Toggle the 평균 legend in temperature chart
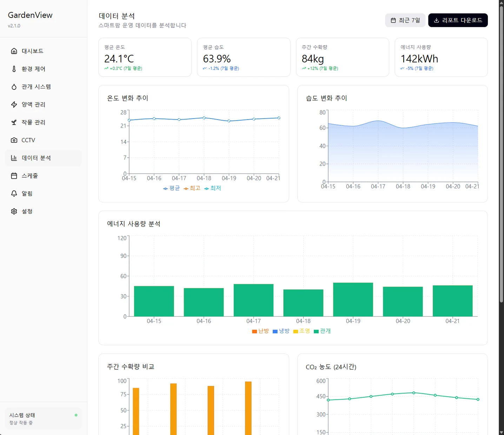 tap(171, 188)
